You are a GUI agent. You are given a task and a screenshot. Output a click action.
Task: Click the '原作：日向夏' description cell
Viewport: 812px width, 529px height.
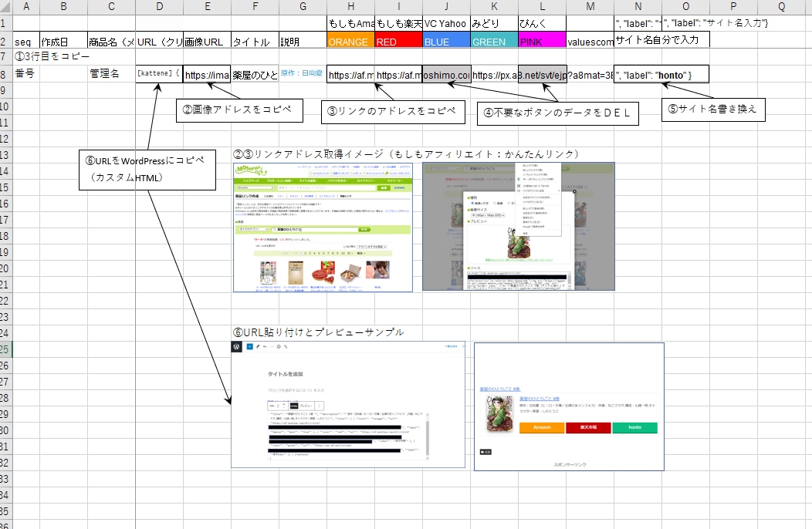pos(303,74)
